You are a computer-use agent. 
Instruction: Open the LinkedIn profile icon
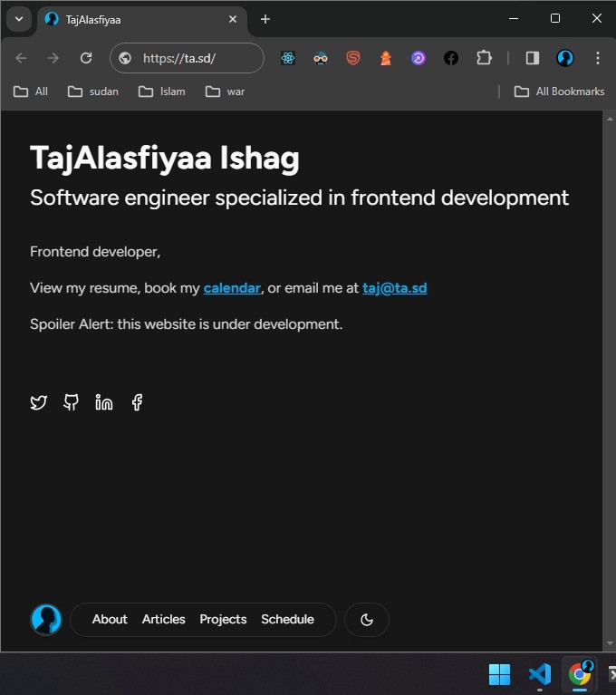pos(103,402)
